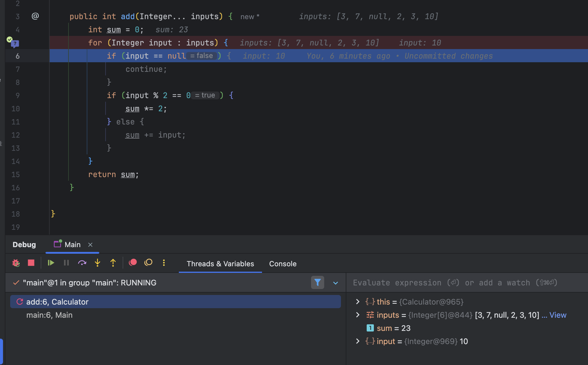Screen dimensions: 588x365
Task: Stop the debug session
Action: click(x=31, y=263)
